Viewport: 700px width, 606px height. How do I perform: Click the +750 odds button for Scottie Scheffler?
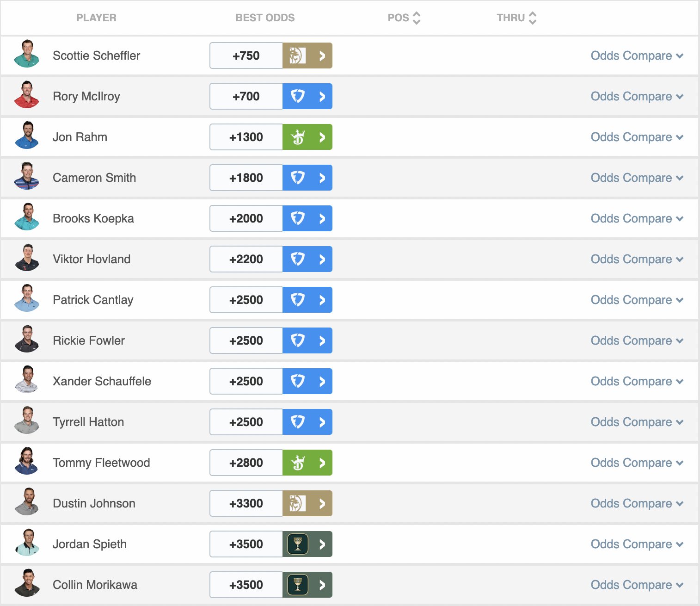point(246,56)
